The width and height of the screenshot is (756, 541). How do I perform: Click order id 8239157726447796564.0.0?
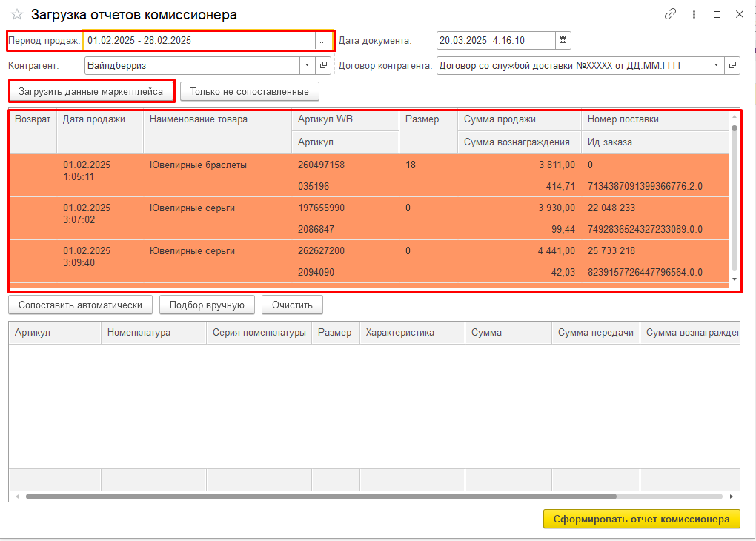pyautogui.click(x=645, y=272)
